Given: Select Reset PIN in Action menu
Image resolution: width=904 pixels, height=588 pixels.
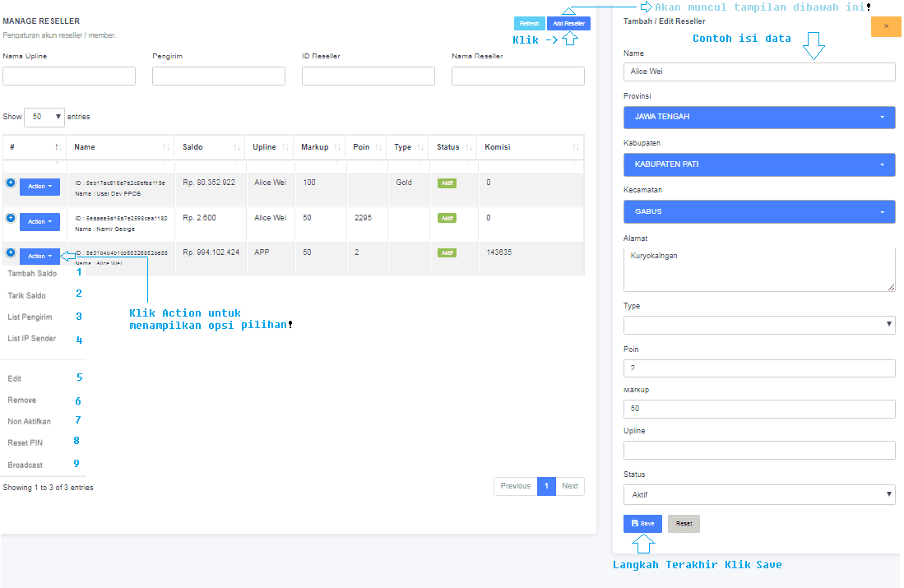Looking at the screenshot, I should point(25,443).
